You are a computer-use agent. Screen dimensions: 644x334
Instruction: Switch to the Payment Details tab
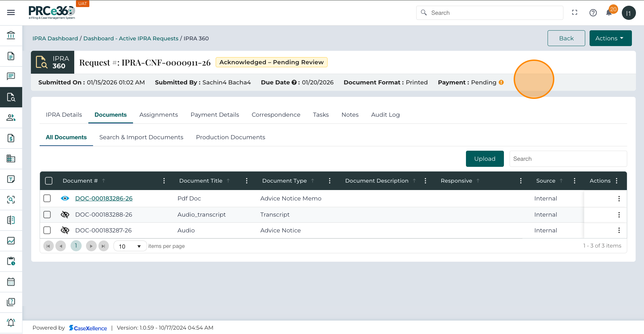[215, 115]
